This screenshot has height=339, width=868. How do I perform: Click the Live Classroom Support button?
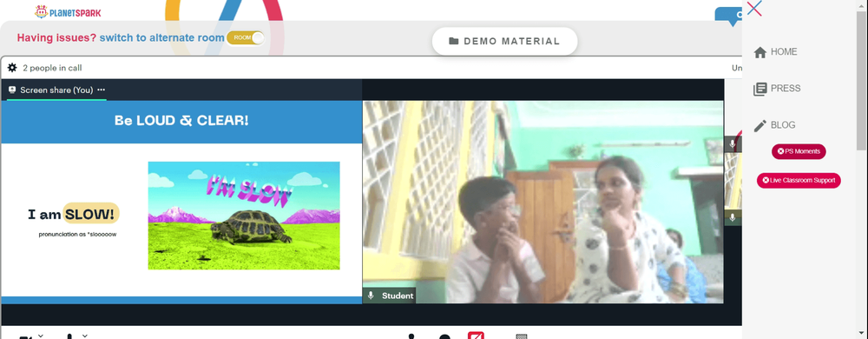799,180
